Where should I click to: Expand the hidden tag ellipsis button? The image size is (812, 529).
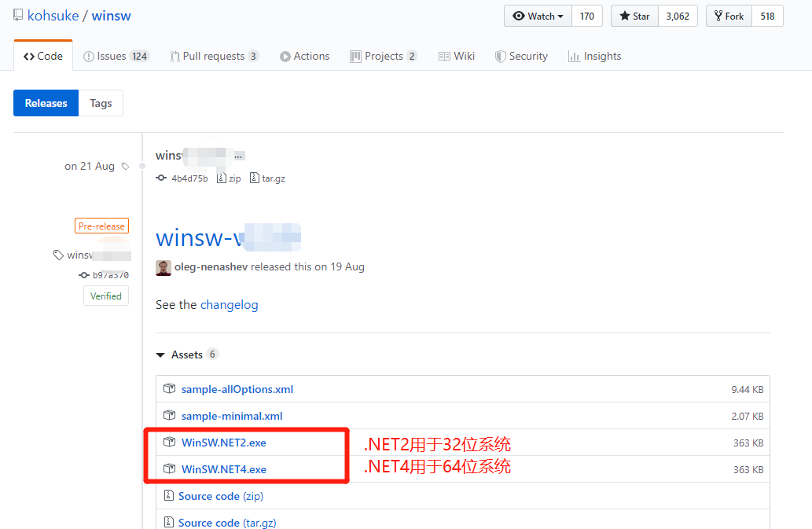tap(239, 156)
